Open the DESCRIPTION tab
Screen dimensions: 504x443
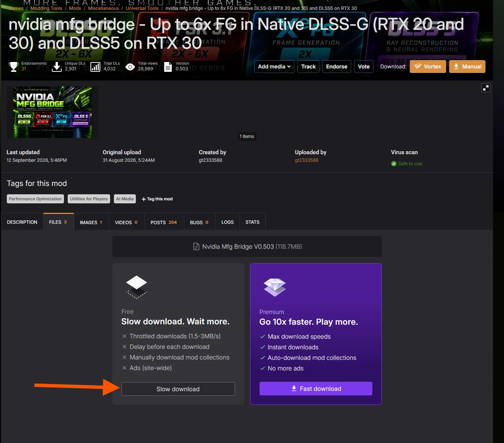tap(22, 222)
